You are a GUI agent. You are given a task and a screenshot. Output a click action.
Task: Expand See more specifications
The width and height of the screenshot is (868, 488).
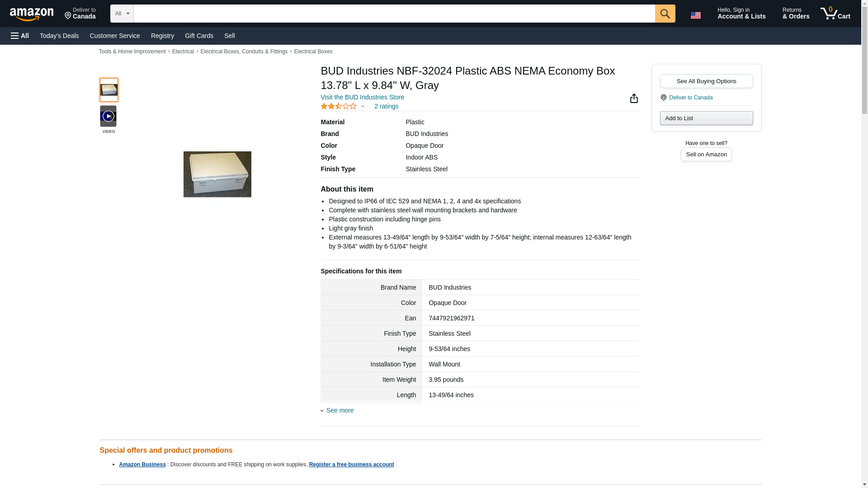click(340, 410)
